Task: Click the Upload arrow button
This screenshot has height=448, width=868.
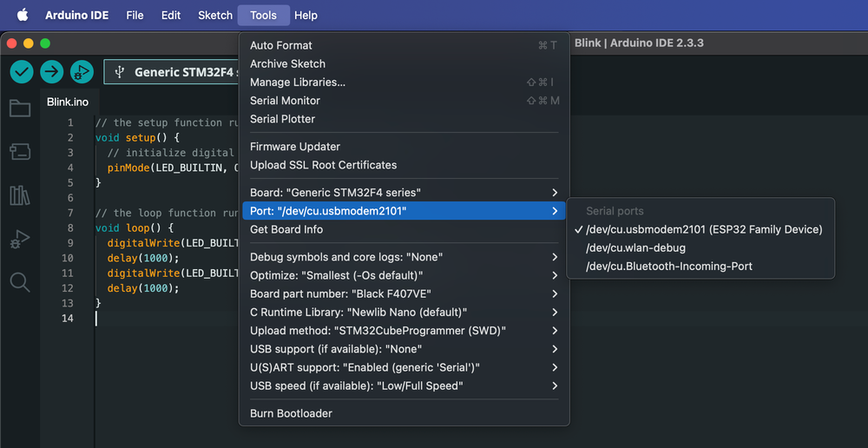Action: [x=52, y=72]
